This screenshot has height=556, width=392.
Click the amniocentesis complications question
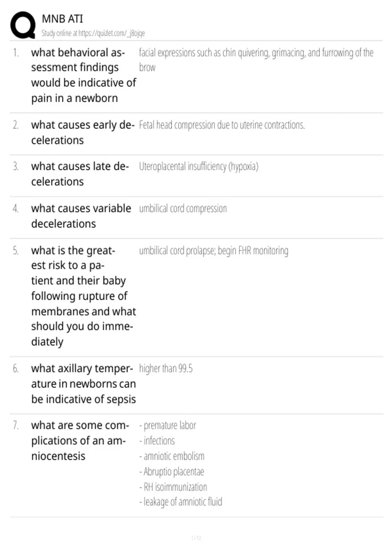click(80, 441)
